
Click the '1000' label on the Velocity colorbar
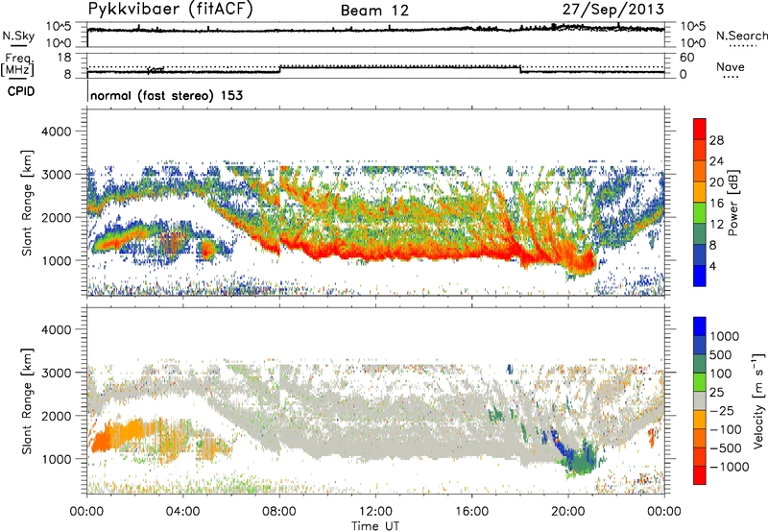point(725,336)
